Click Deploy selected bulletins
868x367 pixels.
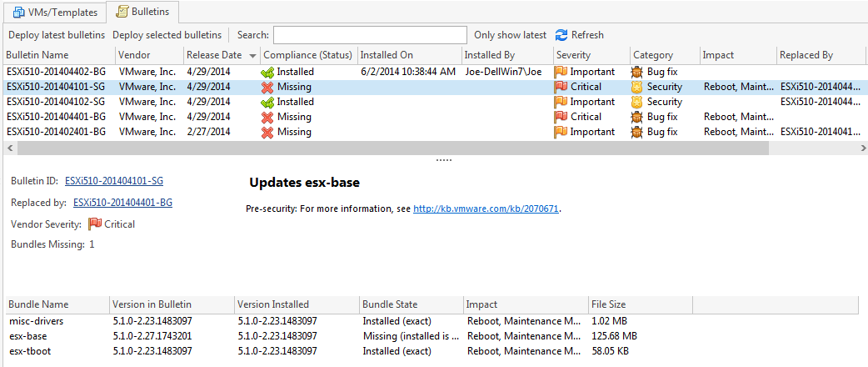click(x=167, y=35)
